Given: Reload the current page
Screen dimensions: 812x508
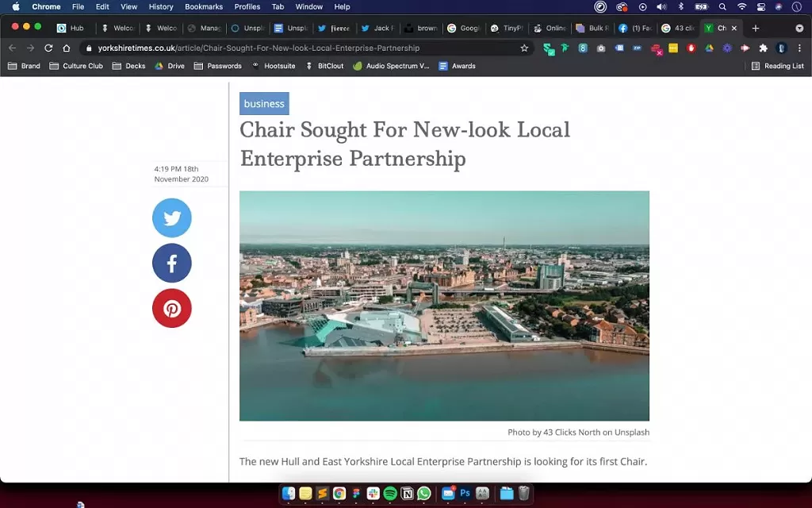Looking at the screenshot, I should 48,48.
